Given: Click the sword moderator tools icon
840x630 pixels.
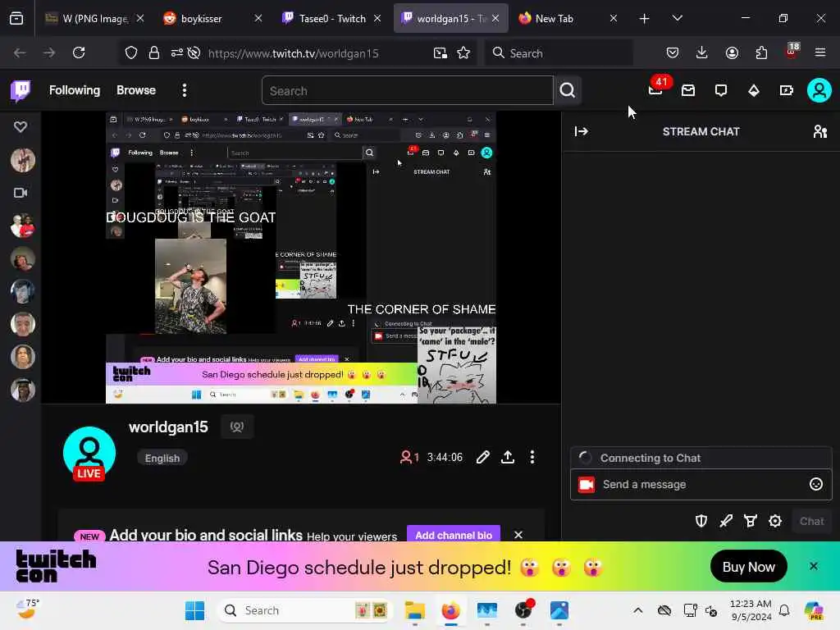Looking at the screenshot, I should pos(726,521).
